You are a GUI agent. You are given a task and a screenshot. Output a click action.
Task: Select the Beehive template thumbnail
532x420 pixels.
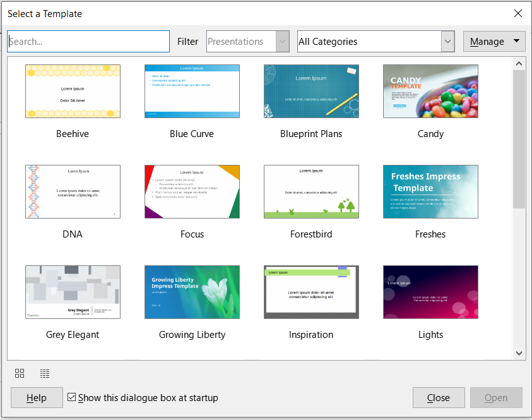point(73,91)
